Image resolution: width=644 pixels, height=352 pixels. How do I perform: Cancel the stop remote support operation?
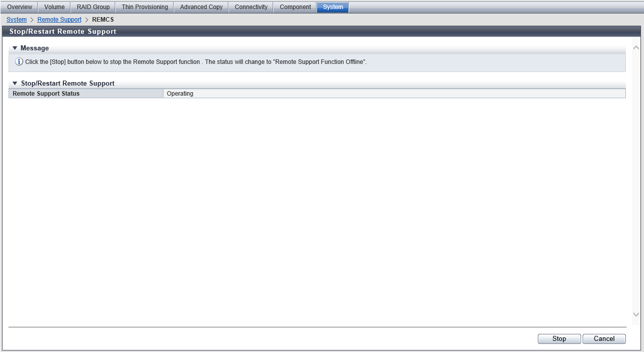pyautogui.click(x=604, y=339)
